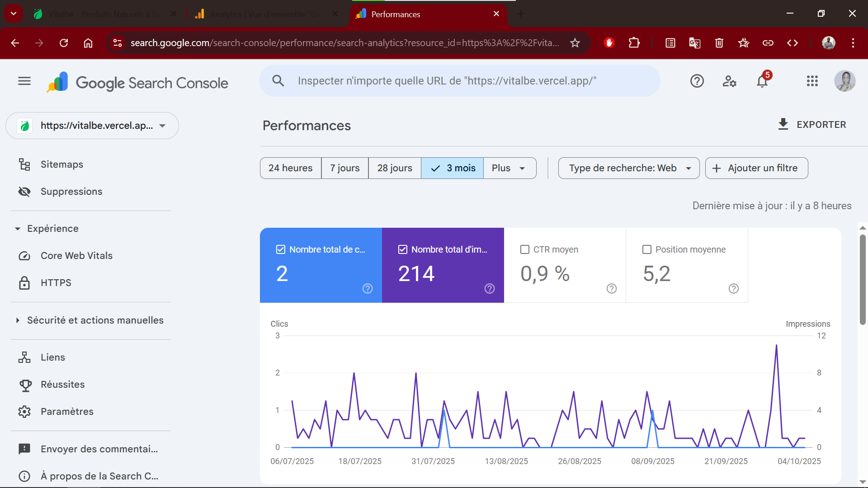Open the notifications bell

(762, 81)
